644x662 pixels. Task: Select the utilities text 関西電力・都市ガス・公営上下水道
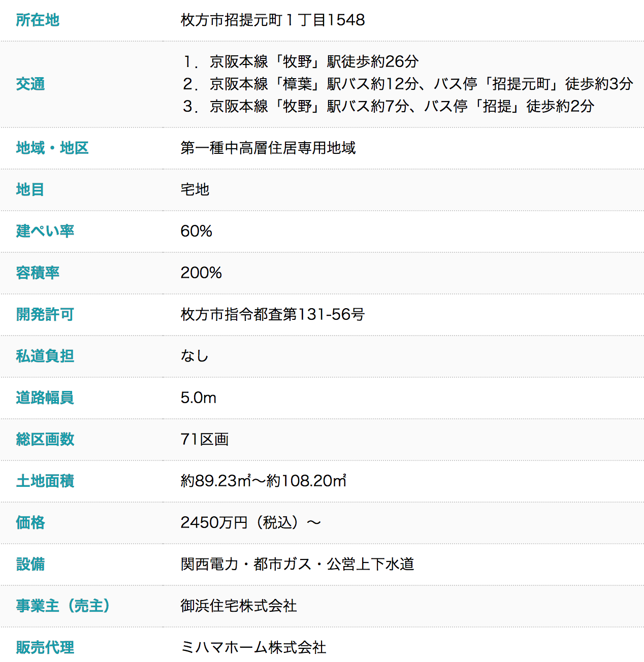[x=298, y=564]
